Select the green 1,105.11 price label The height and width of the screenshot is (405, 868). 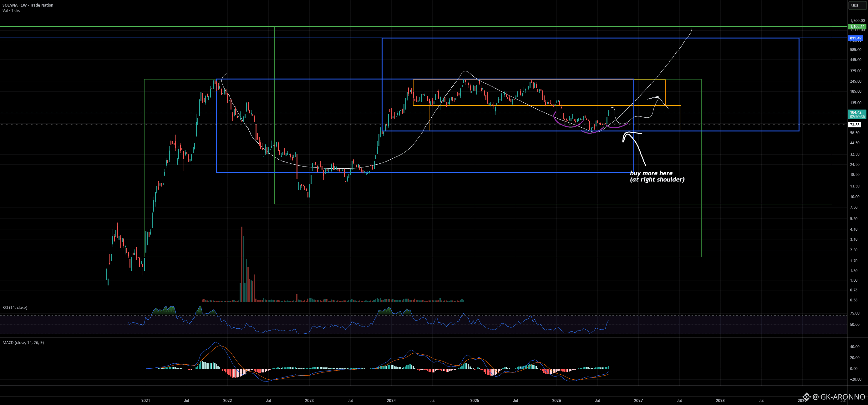[x=857, y=27]
